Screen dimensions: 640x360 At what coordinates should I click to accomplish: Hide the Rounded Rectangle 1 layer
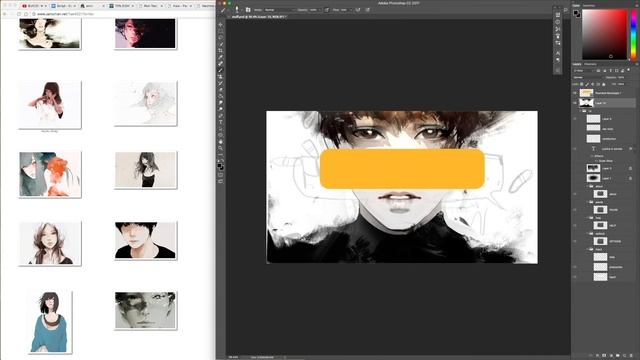(575, 93)
